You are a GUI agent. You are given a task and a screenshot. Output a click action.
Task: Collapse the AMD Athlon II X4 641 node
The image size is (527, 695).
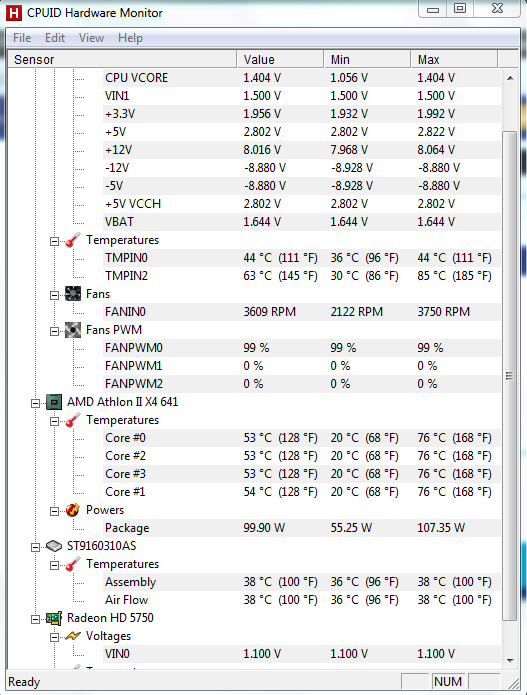click(35, 404)
